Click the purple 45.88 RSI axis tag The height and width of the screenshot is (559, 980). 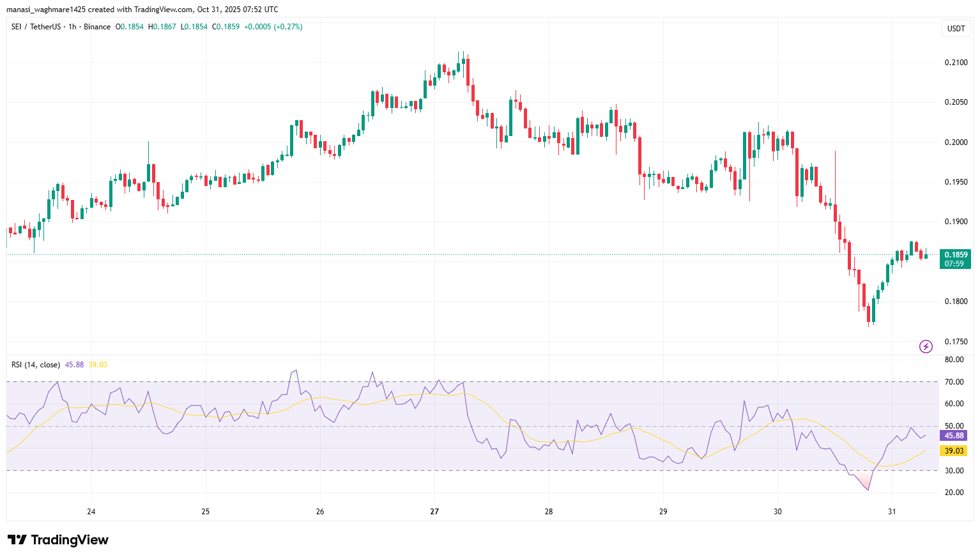point(954,436)
